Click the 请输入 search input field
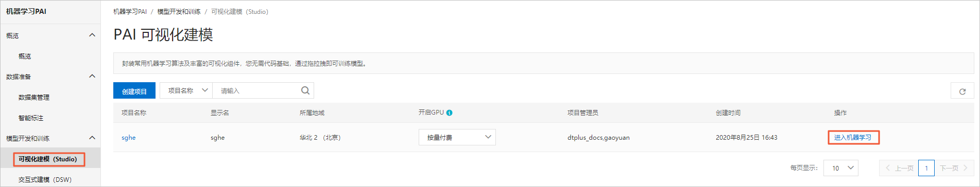Screen dimensions: 980x187 (256, 90)
